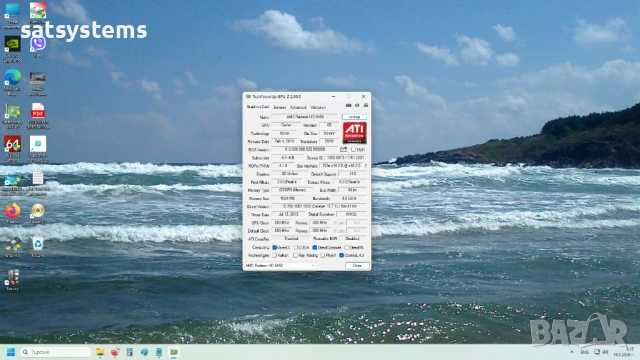Click the Memory Type value field
This screenshot has width=640, height=360.
(294, 190)
